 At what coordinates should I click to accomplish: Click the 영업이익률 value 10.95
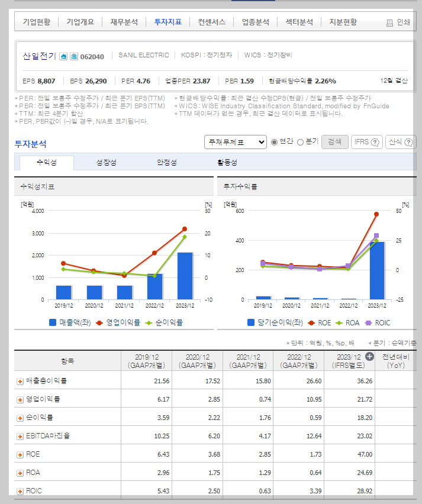(x=314, y=399)
